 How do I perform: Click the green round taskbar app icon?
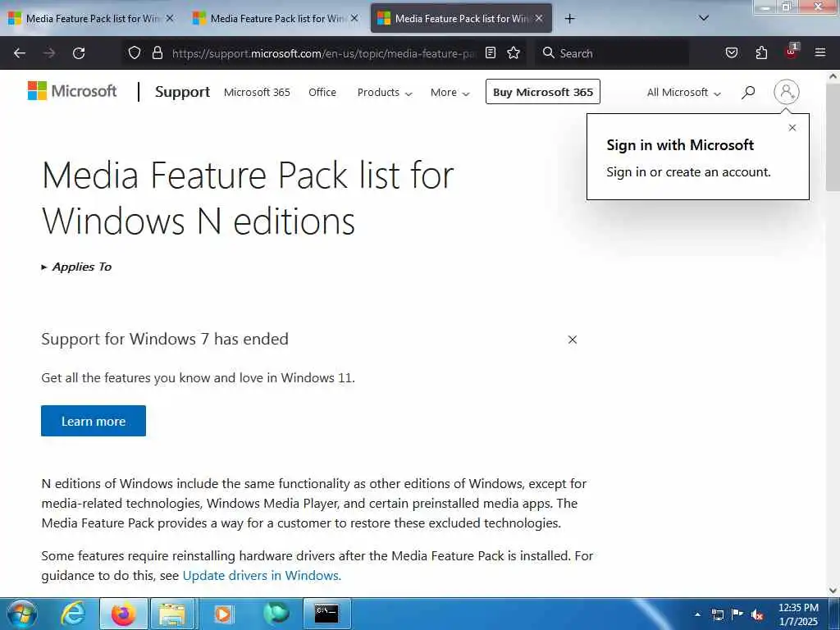276,614
